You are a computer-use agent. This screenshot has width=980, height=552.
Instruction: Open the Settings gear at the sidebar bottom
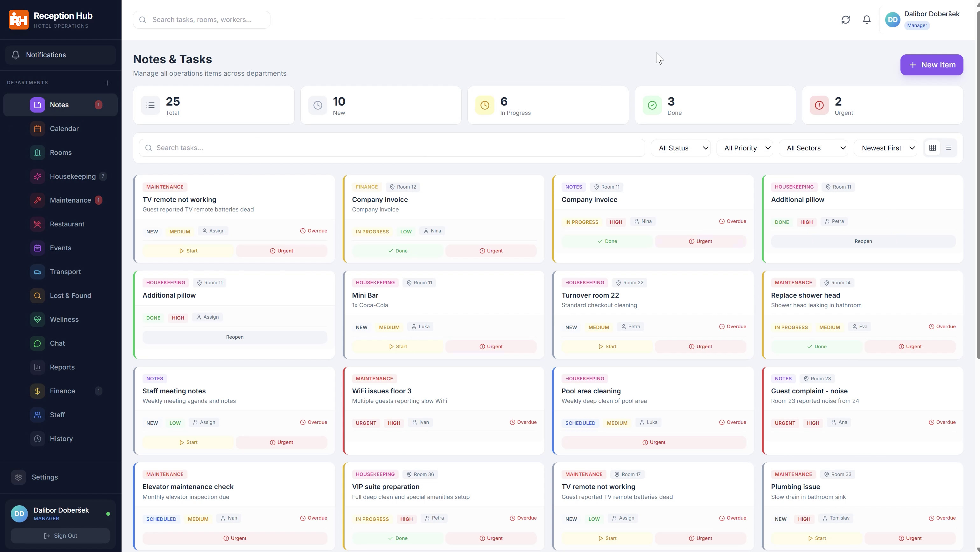coord(18,477)
